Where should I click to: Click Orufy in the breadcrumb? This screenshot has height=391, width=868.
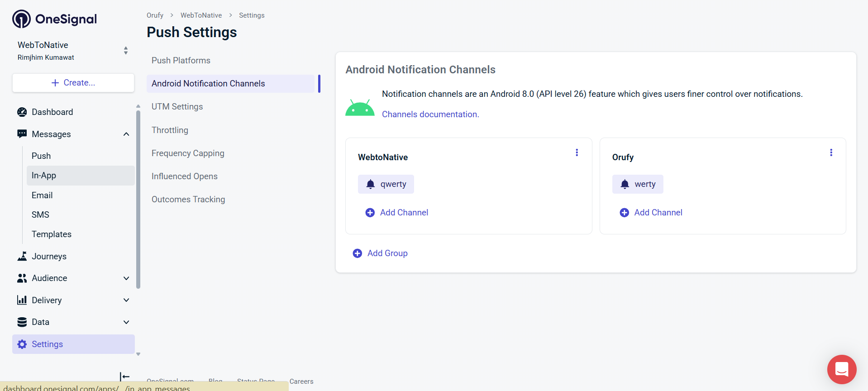(x=155, y=15)
